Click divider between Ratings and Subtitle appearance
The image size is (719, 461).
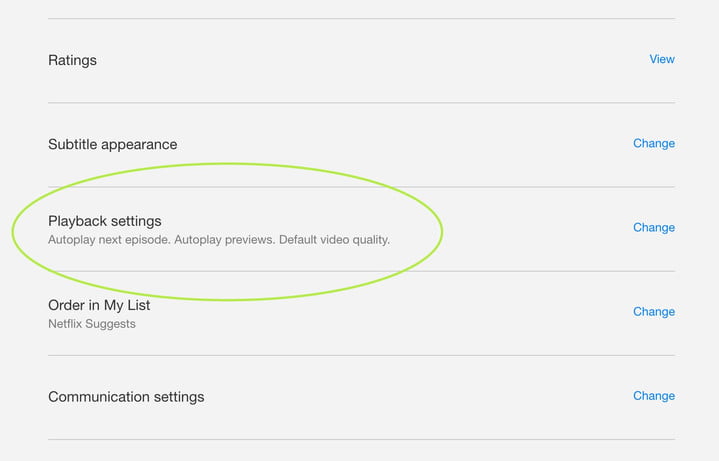point(360,103)
